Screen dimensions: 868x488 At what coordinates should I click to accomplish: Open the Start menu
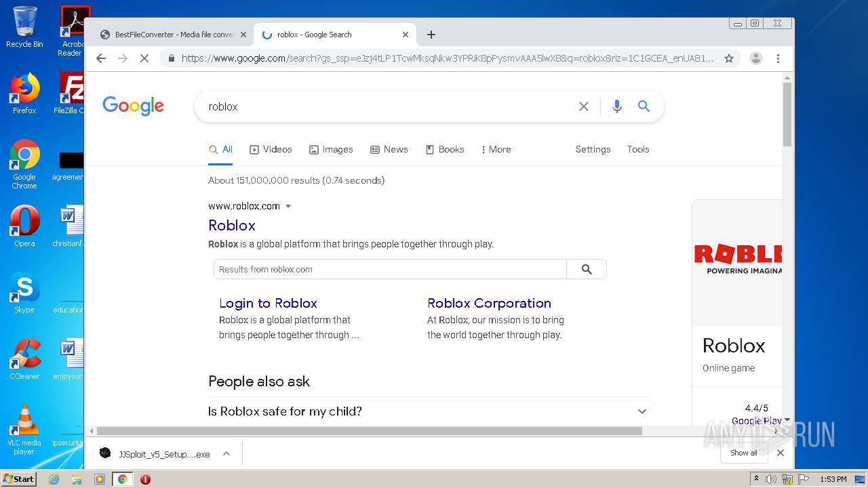19,479
